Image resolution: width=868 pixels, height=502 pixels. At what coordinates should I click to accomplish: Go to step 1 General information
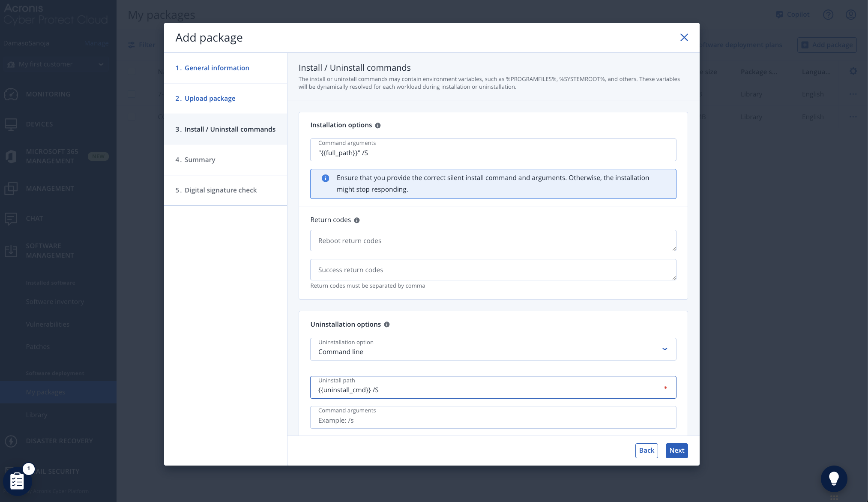pos(216,68)
